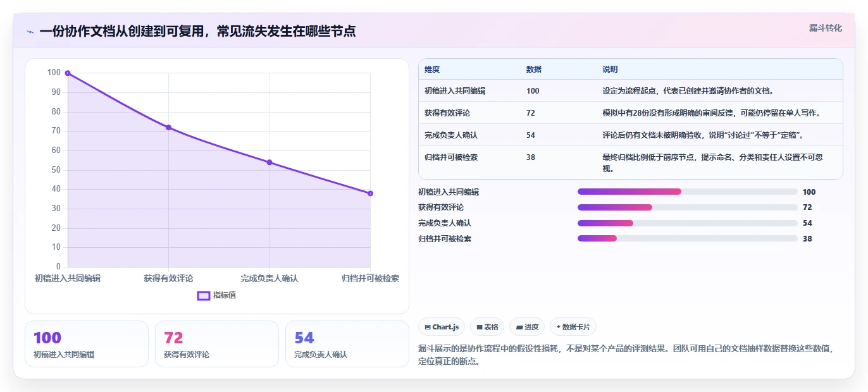This screenshot has height=392, width=868.
Task: Click the stat card showing 100
Action: pyautogui.click(x=87, y=344)
